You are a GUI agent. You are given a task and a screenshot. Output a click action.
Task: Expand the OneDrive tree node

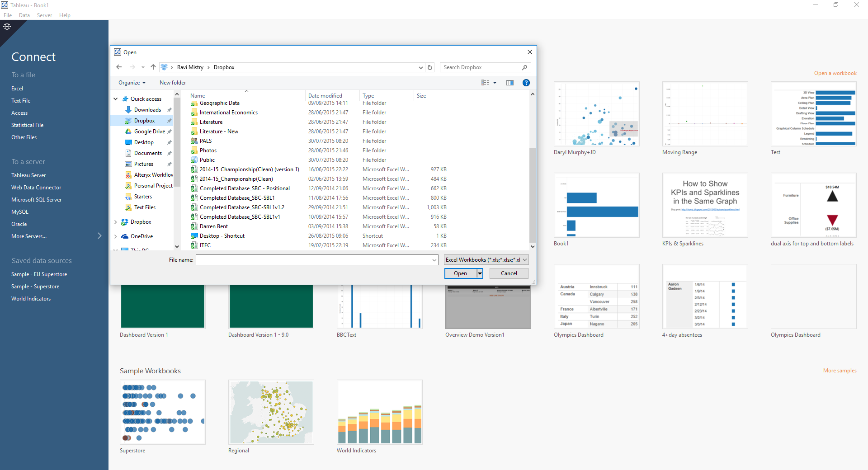tap(116, 236)
